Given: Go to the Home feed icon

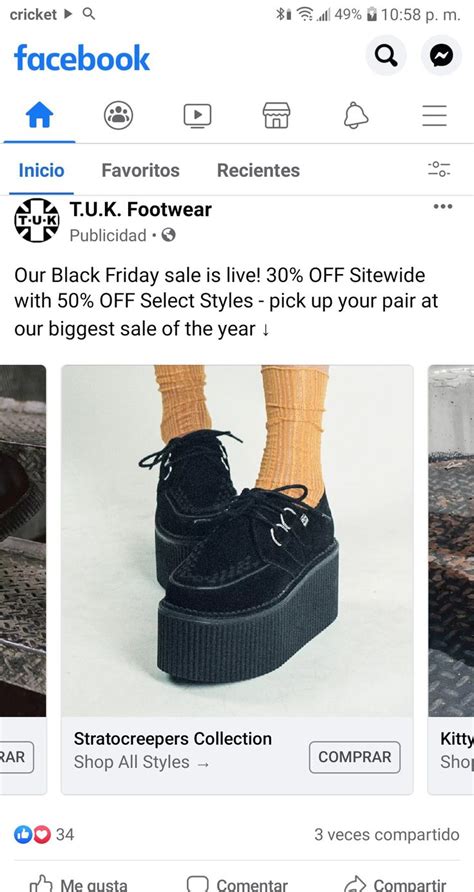Looking at the screenshot, I should [x=39, y=115].
